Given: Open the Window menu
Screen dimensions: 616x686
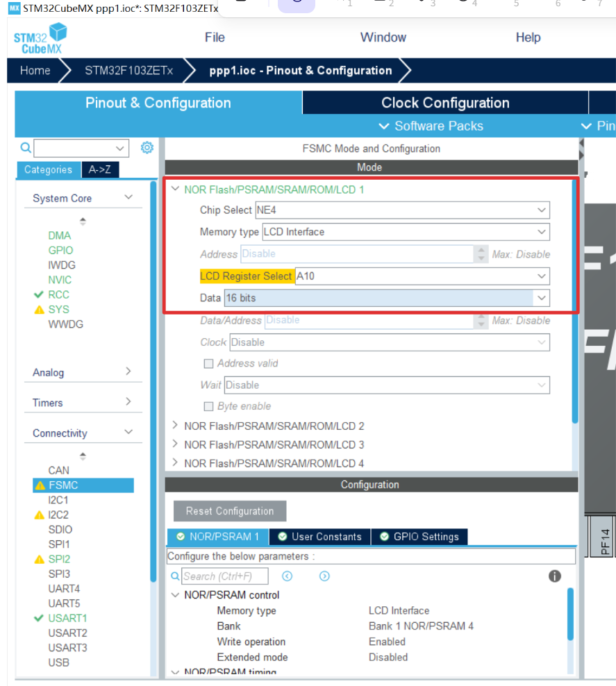Looking at the screenshot, I should click(x=383, y=37).
